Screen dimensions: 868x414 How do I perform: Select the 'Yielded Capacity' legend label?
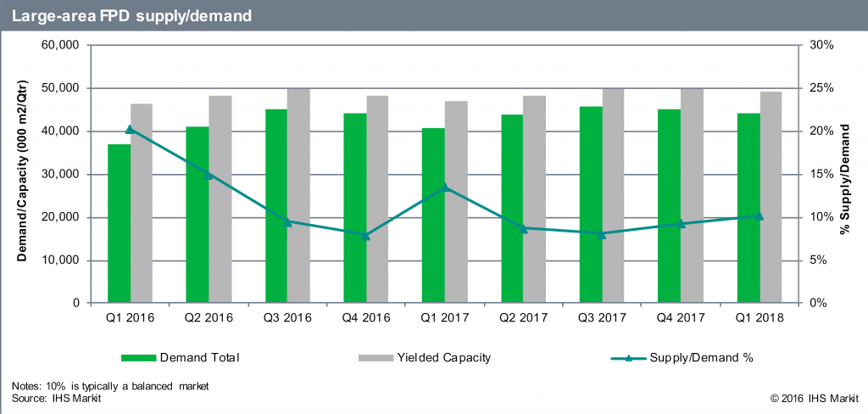(x=444, y=358)
